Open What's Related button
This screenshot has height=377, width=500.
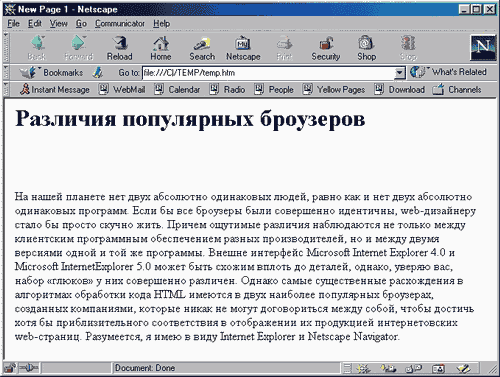pyautogui.click(x=448, y=72)
